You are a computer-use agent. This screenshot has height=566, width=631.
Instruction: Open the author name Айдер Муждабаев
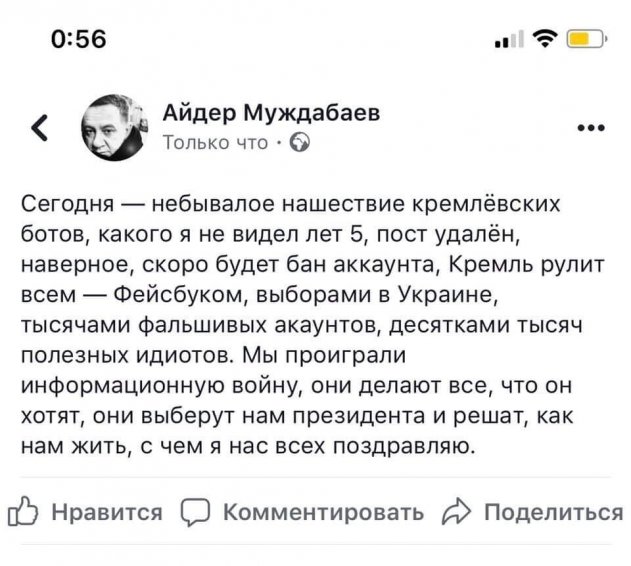click(x=271, y=113)
